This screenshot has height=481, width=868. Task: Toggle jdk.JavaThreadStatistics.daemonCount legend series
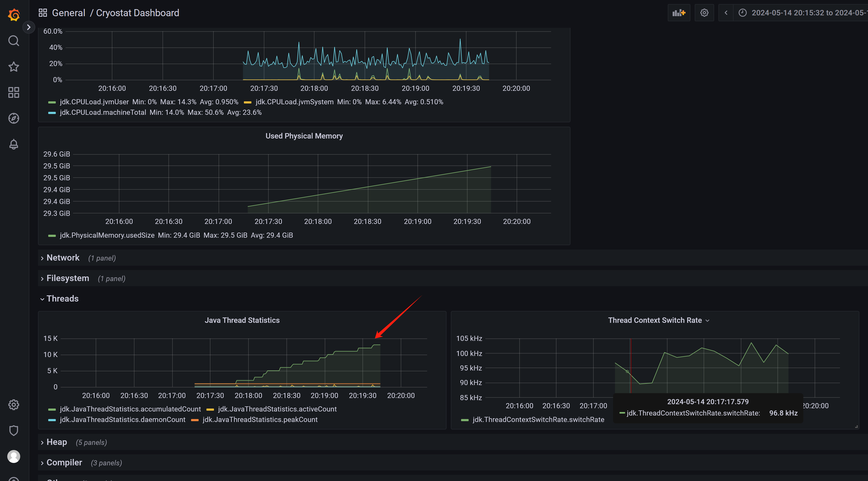[x=122, y=420]
